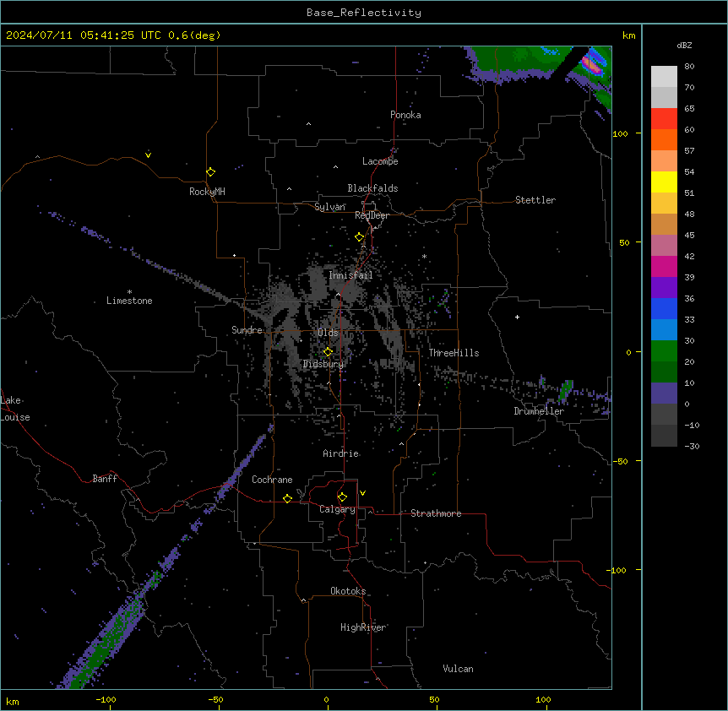The height and width of the screenshot is (711, 728).
Task: Click the yellow v marker east of Calgary diamond
Action: coord(362,493)
